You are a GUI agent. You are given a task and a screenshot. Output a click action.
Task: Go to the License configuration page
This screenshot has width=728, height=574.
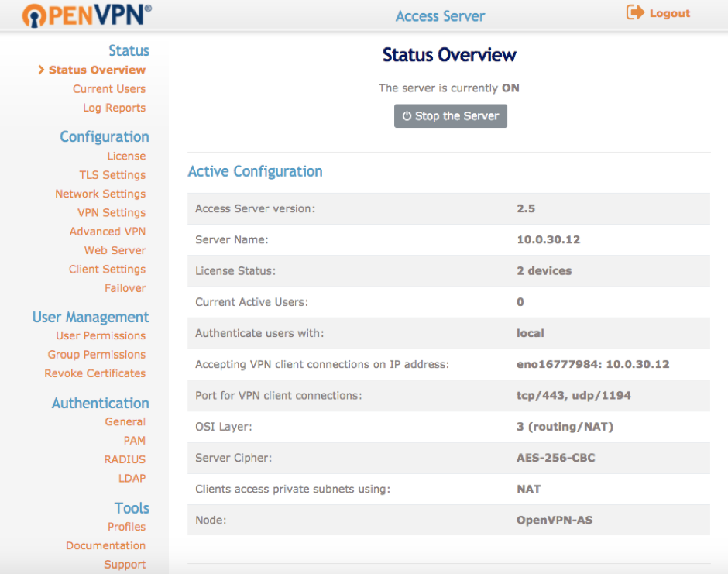[x=126, y=156]
